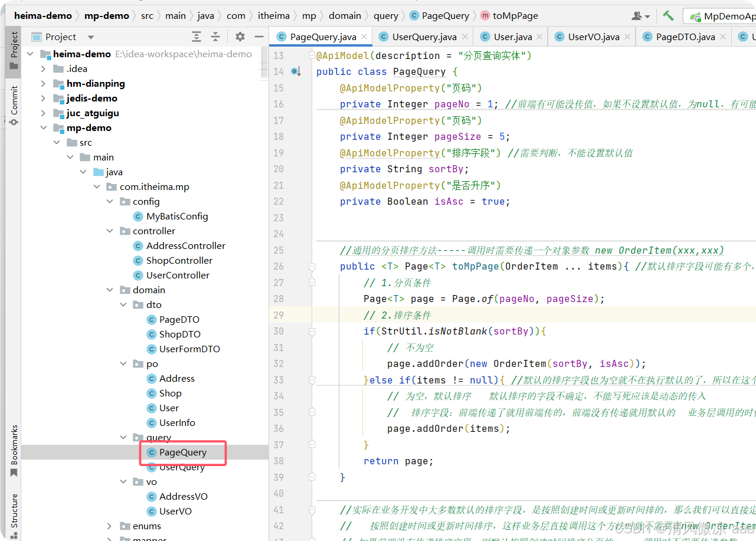Viewport: 756px width, 541px height.
Task: Close the PageQuery.java tab
Action: coord(365,37)
